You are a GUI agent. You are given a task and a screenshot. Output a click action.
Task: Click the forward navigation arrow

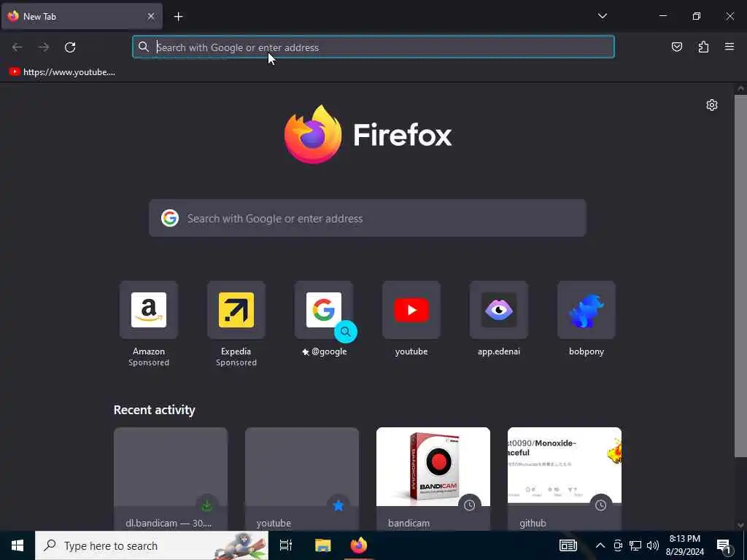44,47
